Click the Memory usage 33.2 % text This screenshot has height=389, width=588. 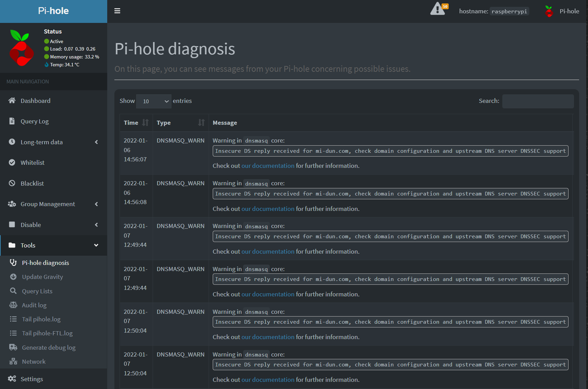click(x=74, y=57)
